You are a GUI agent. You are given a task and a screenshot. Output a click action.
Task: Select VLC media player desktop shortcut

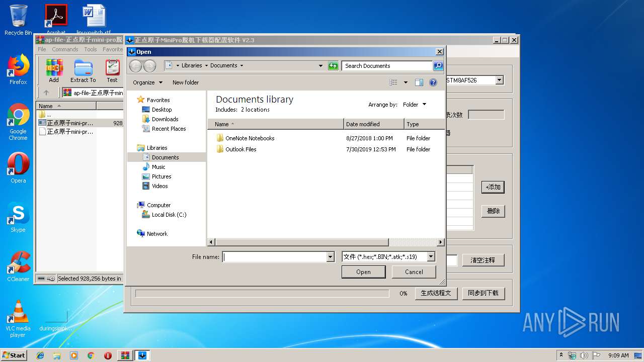coord(18,319)
